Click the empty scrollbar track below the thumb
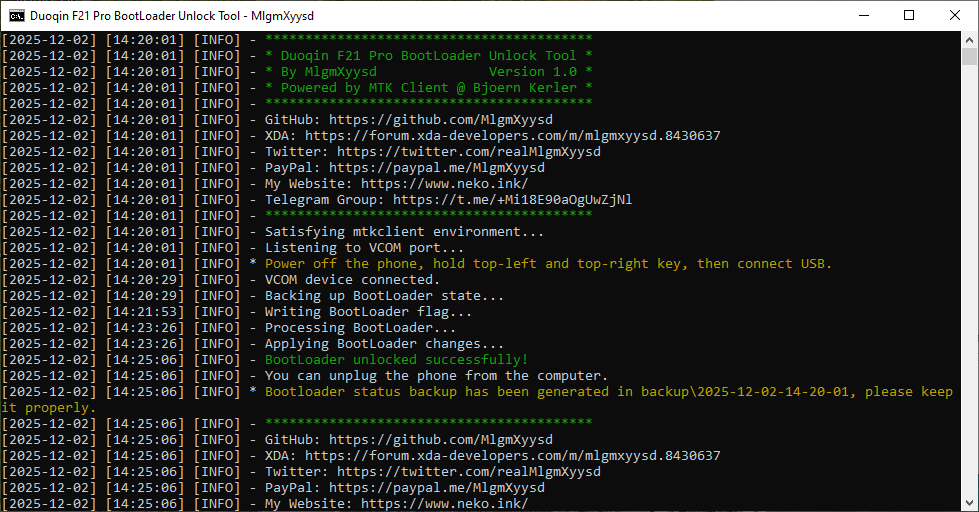Screen dimensions: 979x512 pos(969,300)
